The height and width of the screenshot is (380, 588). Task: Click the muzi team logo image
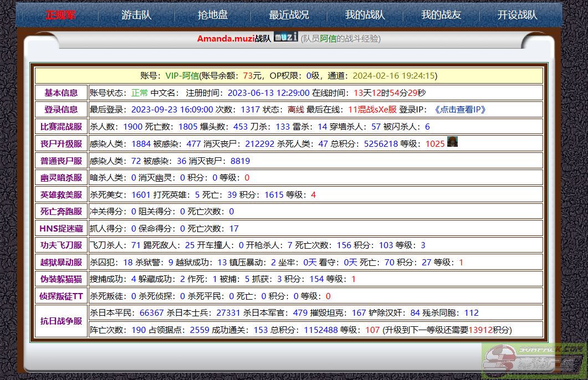286,37
